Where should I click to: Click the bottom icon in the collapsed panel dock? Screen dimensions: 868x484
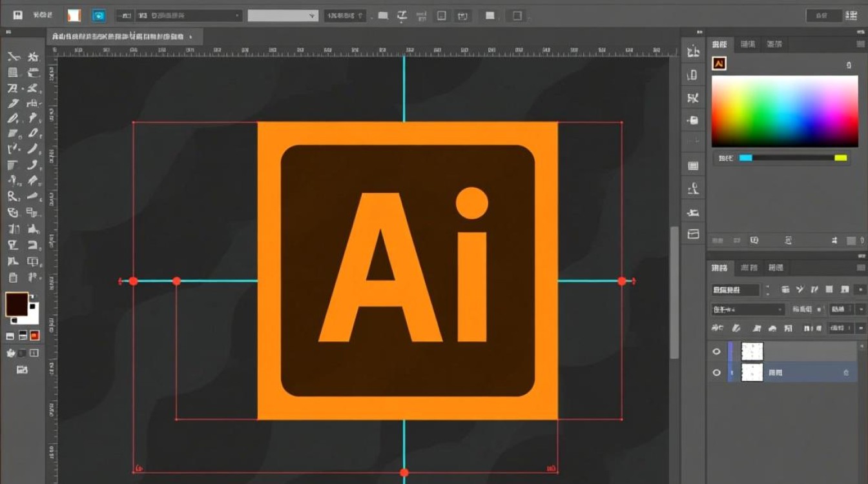click(693, 234)
